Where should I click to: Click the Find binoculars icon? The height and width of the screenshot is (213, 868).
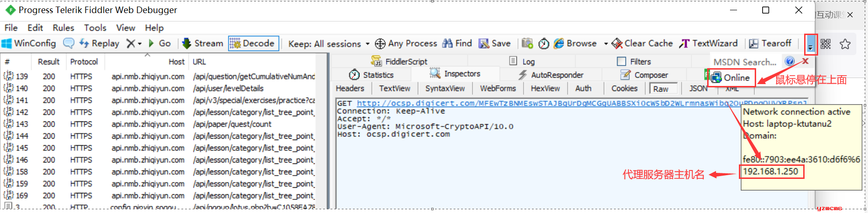tap(448, 43)
